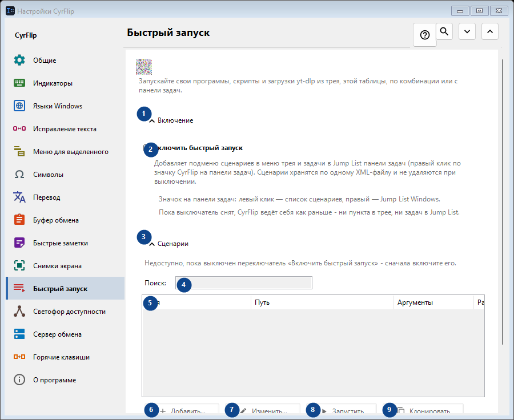Open the Сервер обмена server icon
The height and width of the screenshot is (420, 514).
tap(19, 334)
